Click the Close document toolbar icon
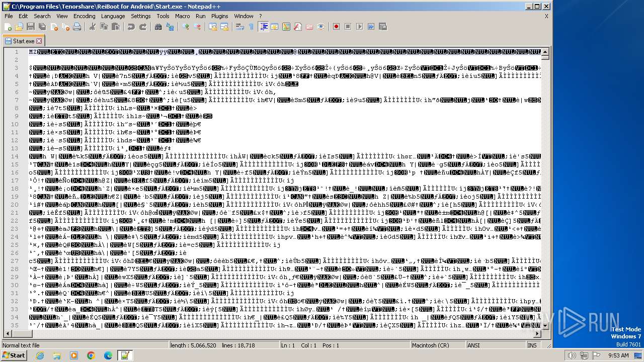 [53, 27]
